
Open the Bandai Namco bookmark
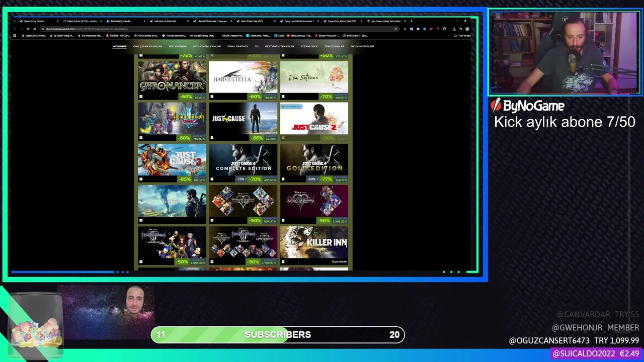(x=203, y=36)
